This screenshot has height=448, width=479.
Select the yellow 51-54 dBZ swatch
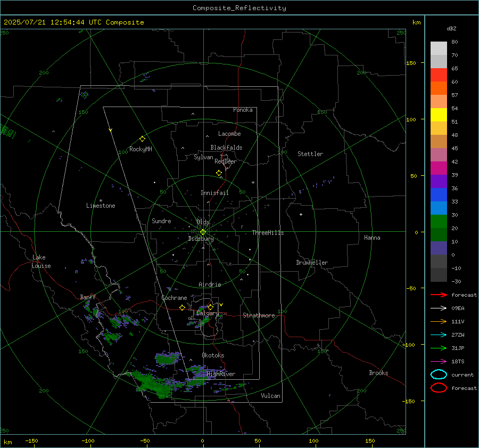point(439,115)
